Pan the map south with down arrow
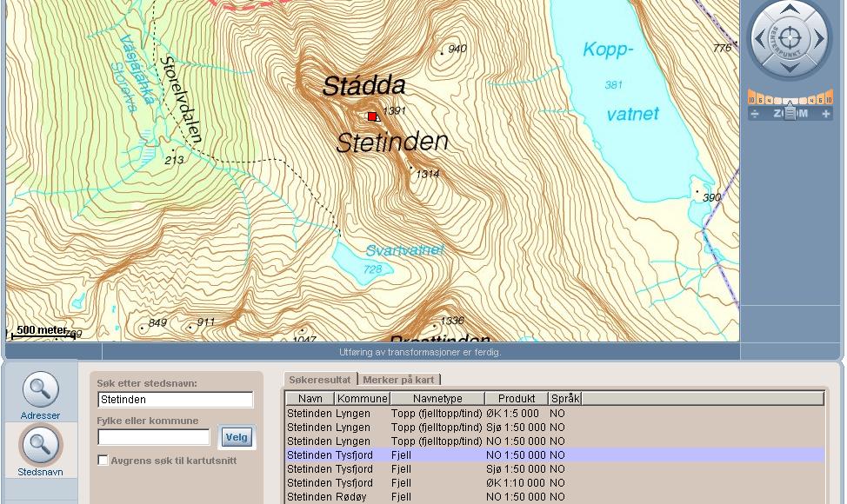The height and width of the screenshot is (504, 847). tap(790, 66)
